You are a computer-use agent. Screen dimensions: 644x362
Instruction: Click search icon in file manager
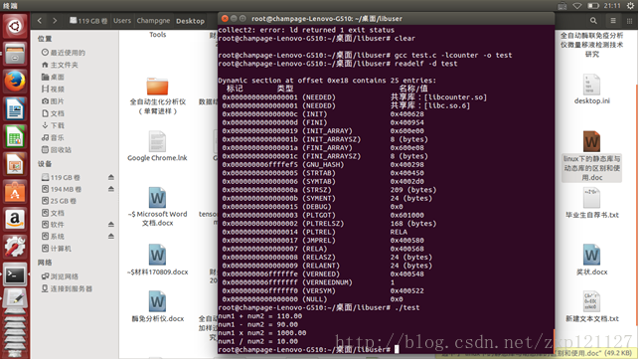[x=593, y=21]
